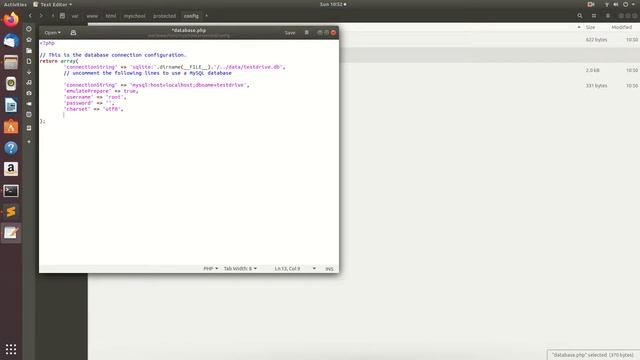Go to the myschool path segment
Viewport: 640px width, 360px height.
pyautogui.click(x=135, y=16)
